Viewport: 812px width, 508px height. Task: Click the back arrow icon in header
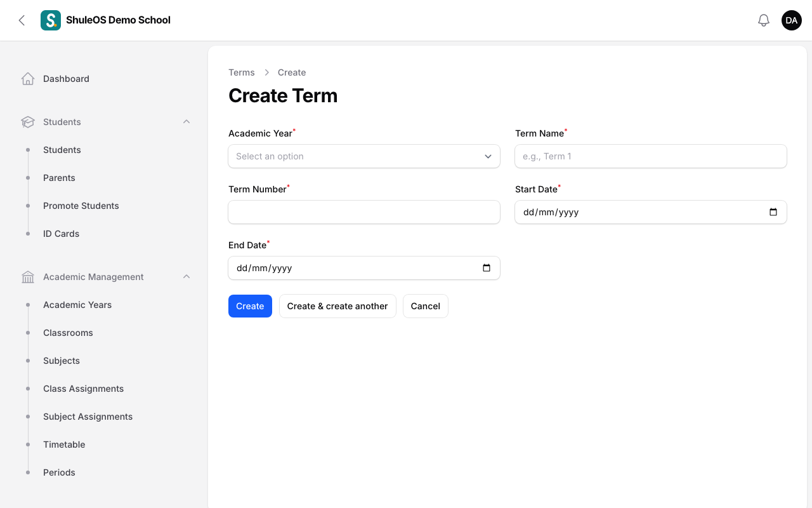pos(22,20)
